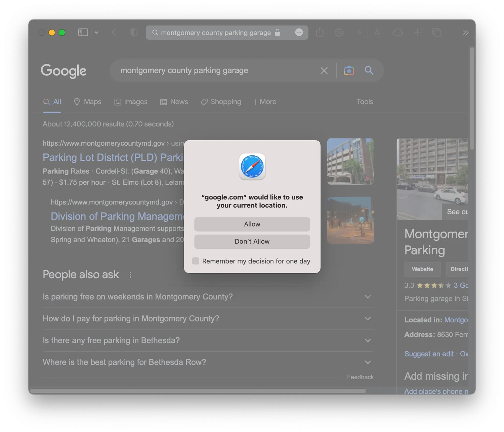Minimize window with the yellow button
The image size is (504, 432).
(52, 33)
